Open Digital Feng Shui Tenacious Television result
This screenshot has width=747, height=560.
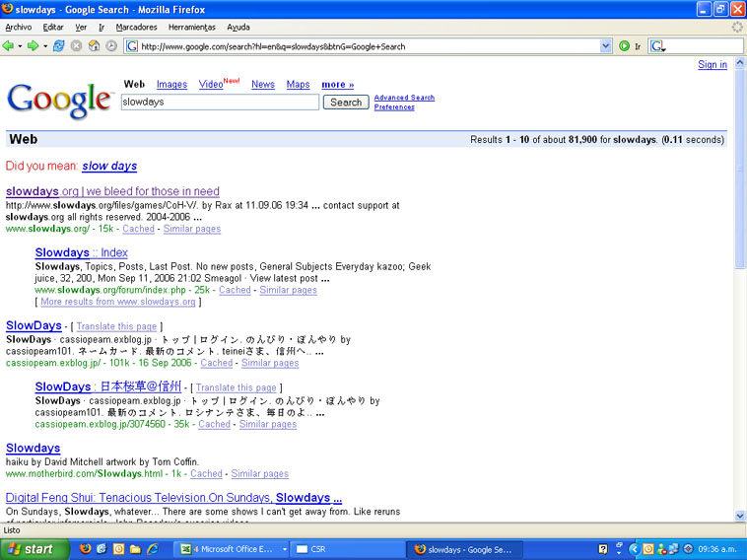173,498
